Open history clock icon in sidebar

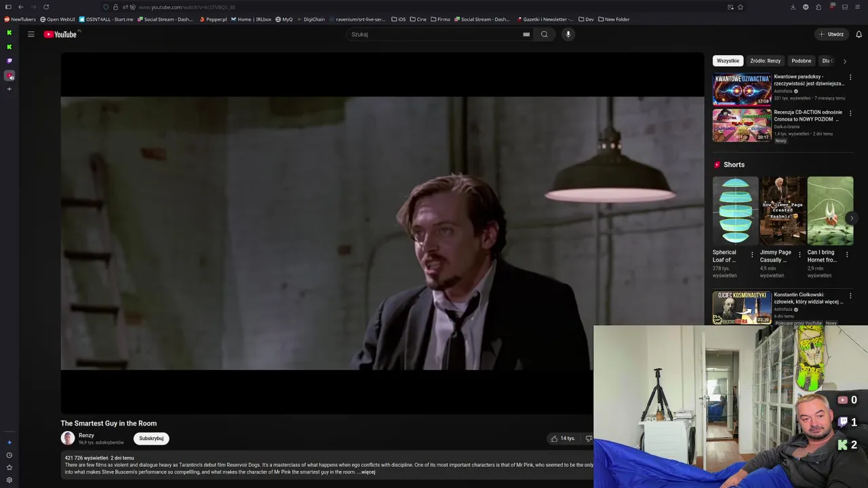(x=9, y=455)
